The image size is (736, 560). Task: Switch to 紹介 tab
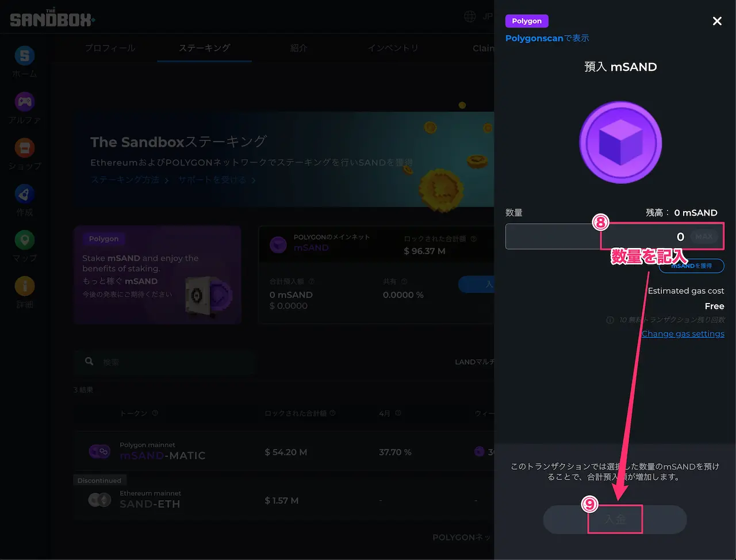tap(299, 48)
